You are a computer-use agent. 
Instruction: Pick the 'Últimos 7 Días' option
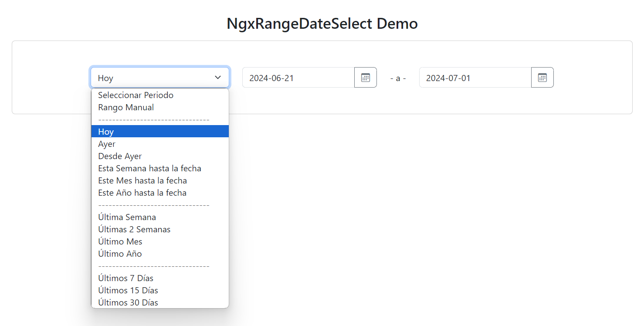pos(160,278)
